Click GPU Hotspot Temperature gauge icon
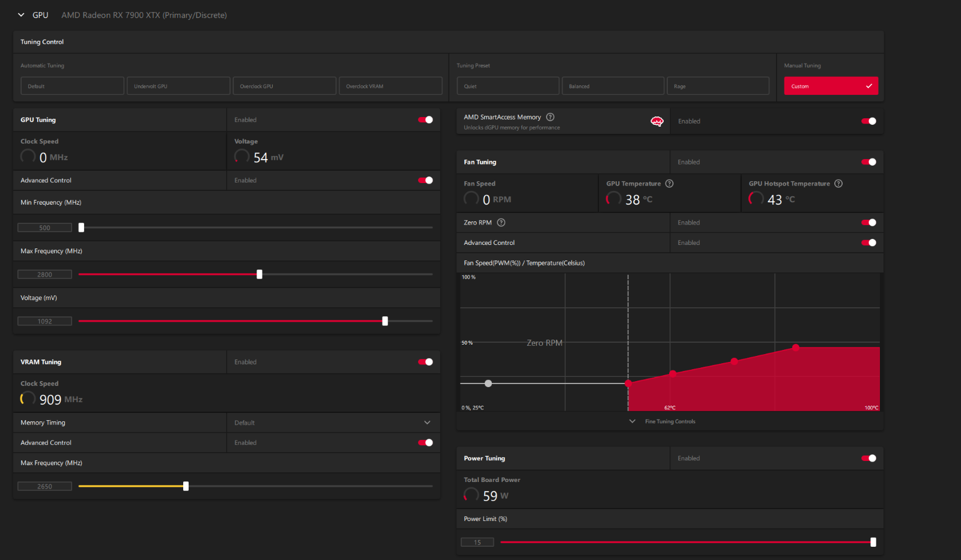Viewport: 961px width, 560px height. (x=756, y=199)
